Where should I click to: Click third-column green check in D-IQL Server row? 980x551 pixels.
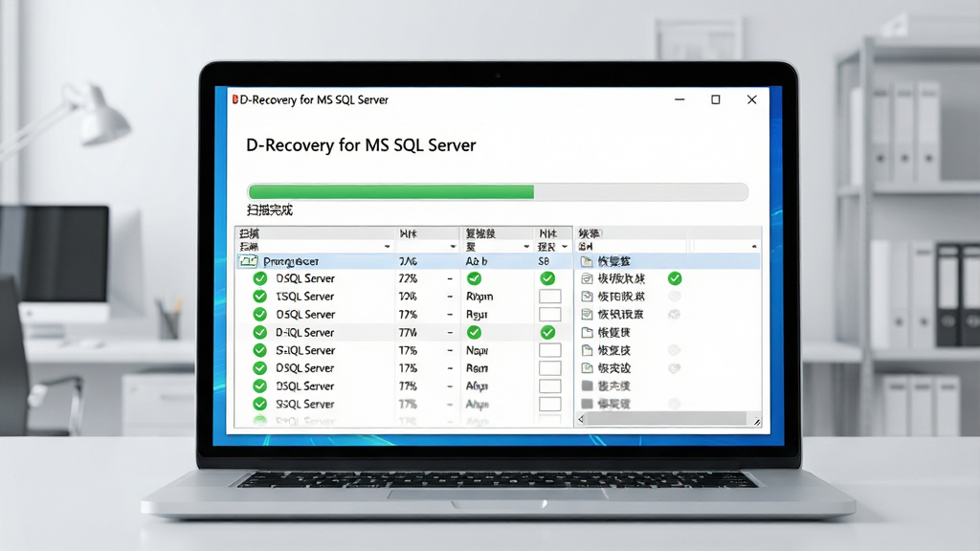475,332
